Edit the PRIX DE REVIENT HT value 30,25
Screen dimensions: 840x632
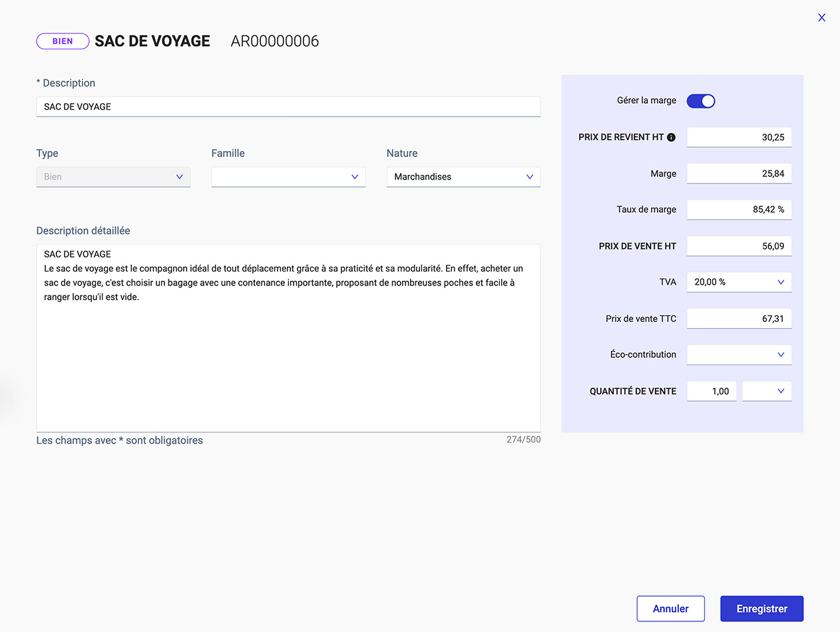coord(739,137)
